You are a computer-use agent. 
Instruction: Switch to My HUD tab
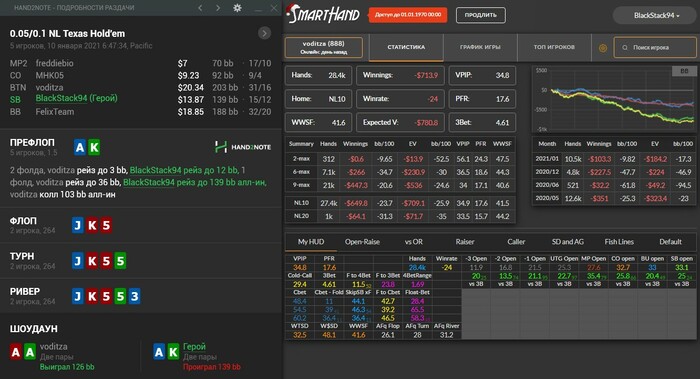[311, 242]
